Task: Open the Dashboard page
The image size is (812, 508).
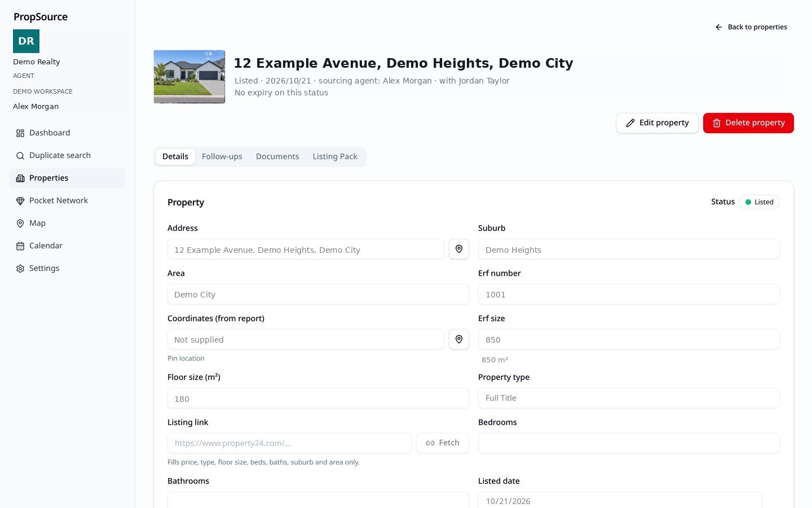Action: (67, 133)
